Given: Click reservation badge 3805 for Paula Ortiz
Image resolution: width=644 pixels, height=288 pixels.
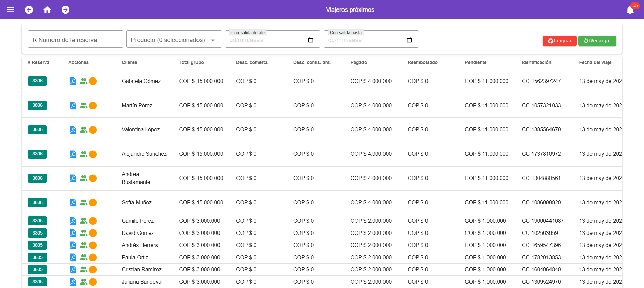Looking at the screenshot, I should click(37, 258).
